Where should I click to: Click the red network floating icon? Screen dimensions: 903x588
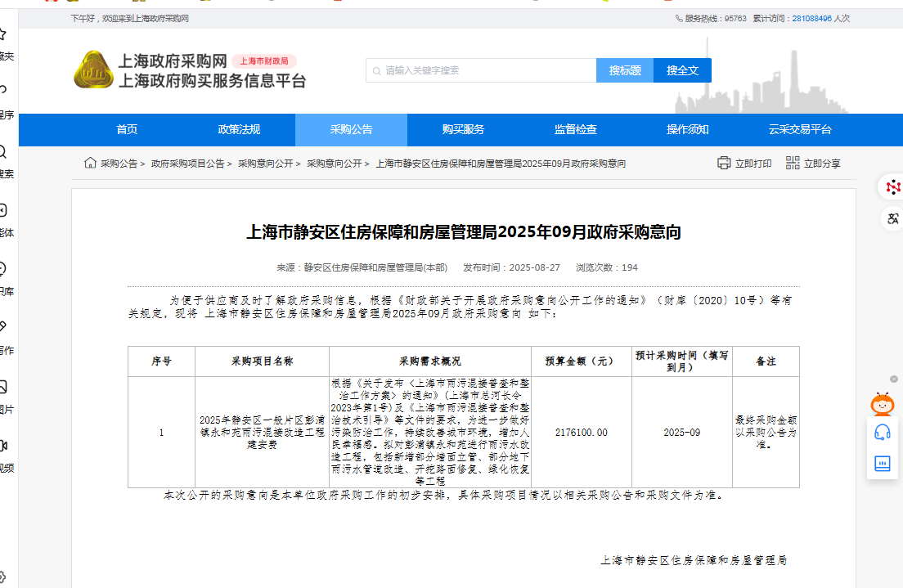[892, 187]
